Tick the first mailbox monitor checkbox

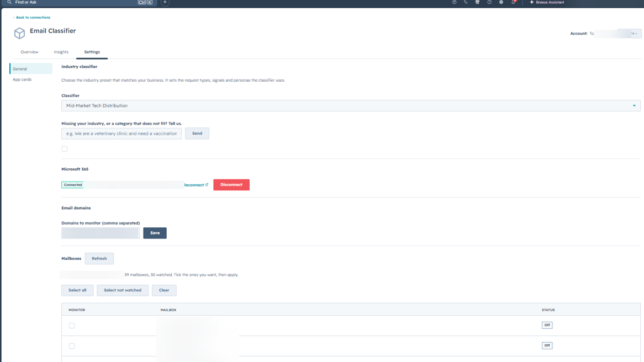point(72,326)
